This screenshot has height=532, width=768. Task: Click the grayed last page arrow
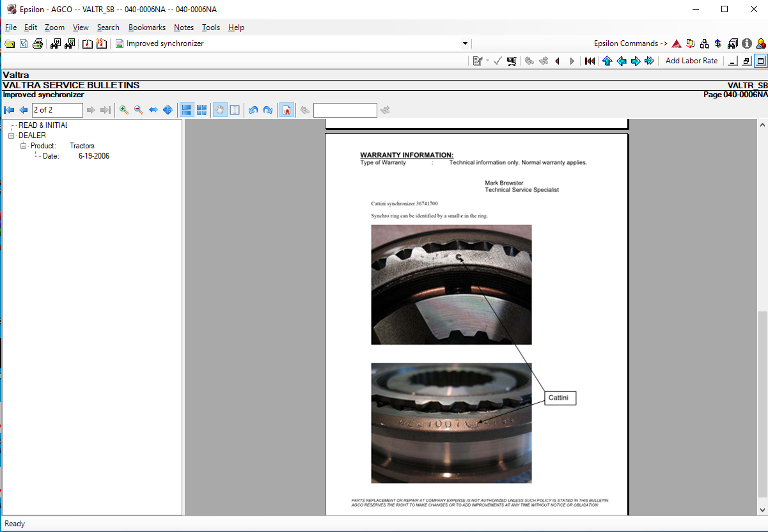[106, 110]
